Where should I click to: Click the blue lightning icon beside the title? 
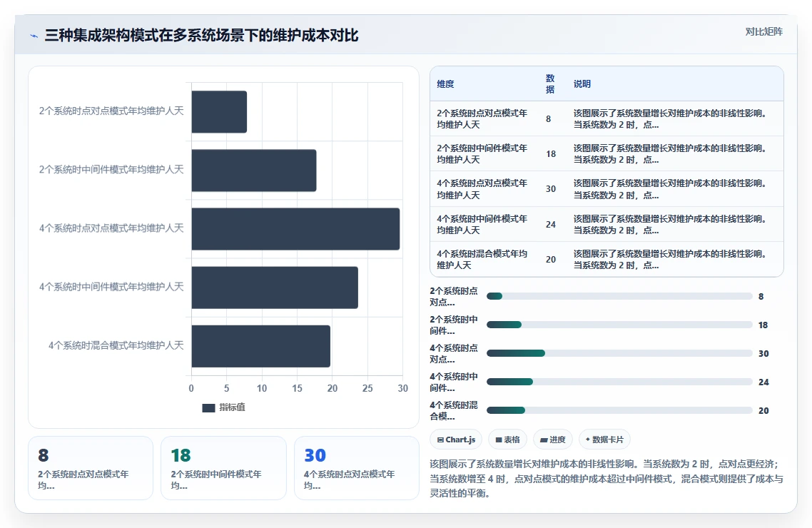(x=34, y=36)
